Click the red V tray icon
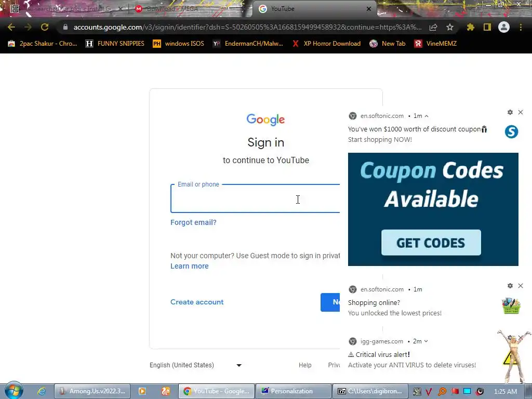 429,392
